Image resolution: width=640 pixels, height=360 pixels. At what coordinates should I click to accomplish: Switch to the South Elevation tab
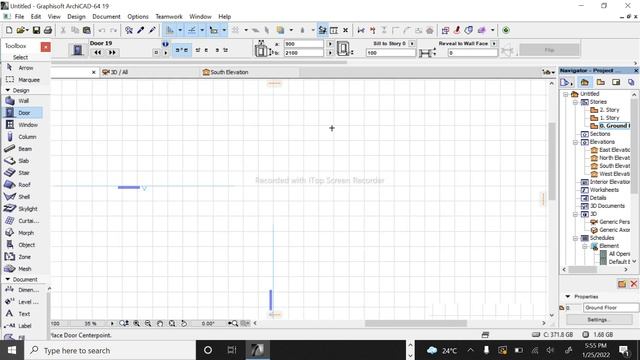[x=250, y=72]
